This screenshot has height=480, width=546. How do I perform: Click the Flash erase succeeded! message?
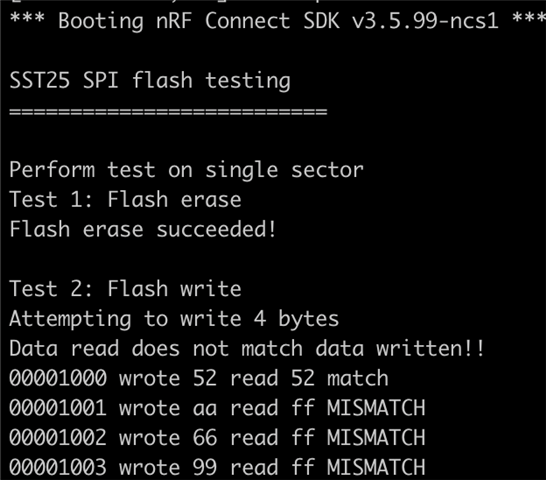[x=143, y=230]
